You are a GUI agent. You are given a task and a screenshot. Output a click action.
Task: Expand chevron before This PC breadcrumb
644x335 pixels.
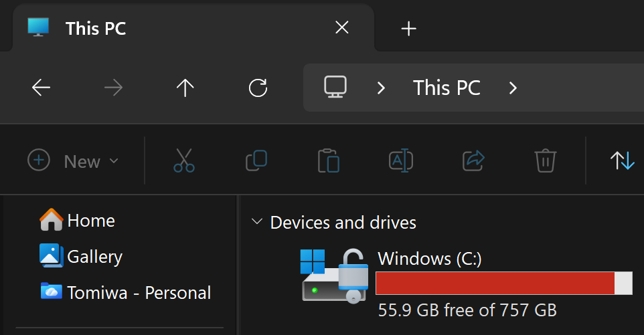381,88
